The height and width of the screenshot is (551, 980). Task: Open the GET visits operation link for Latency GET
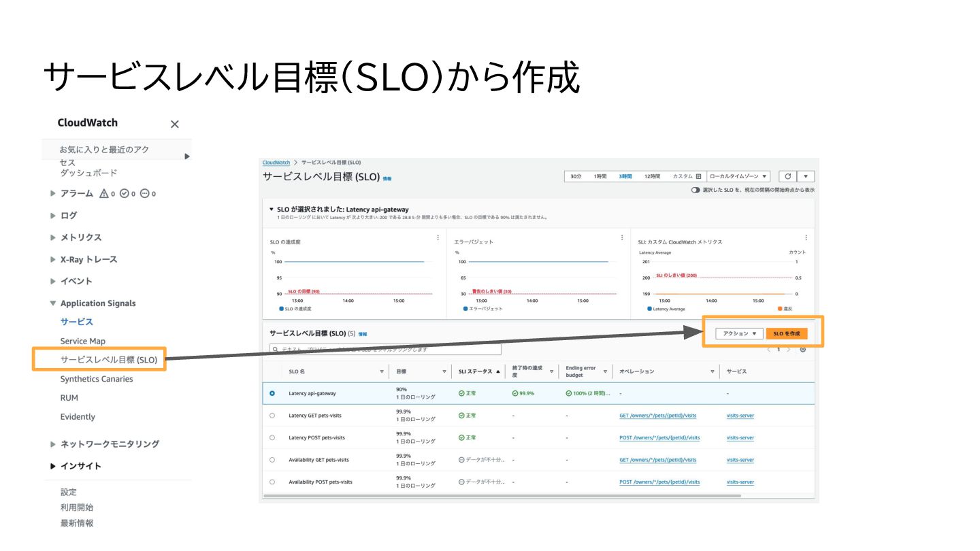(658, 416)
